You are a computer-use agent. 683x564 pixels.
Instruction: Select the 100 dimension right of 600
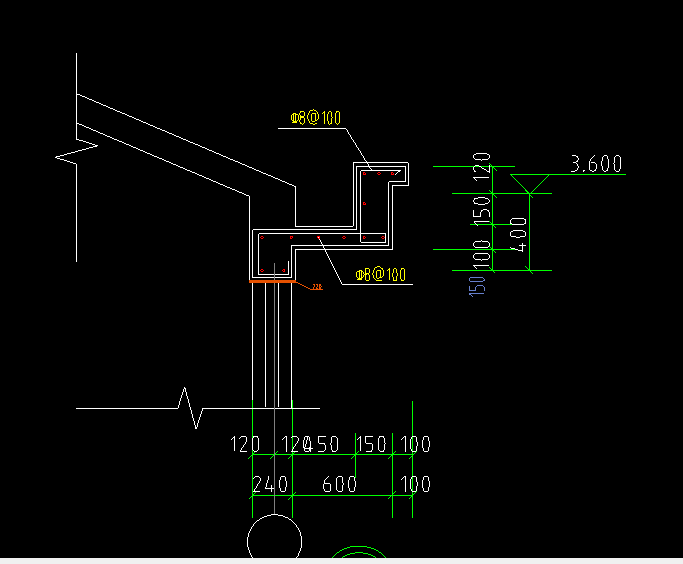click(415, 484)
